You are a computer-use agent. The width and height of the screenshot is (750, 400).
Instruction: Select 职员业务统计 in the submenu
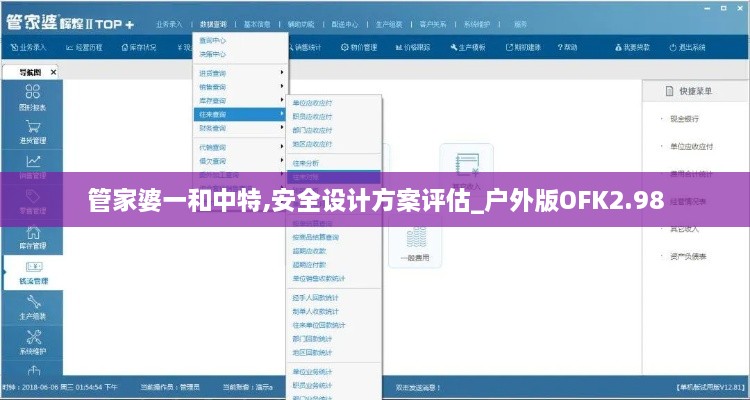click(334, 385)
